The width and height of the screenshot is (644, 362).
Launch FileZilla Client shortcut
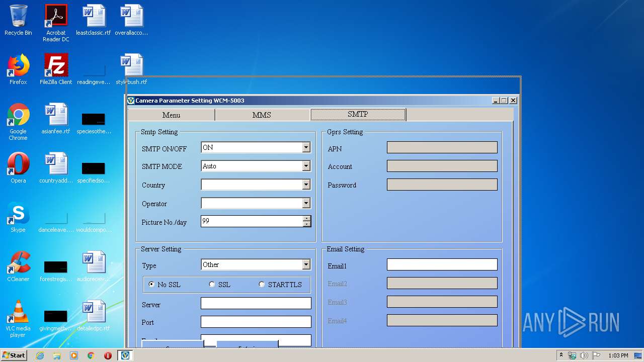pyautogui.click(x=56, y=69)
